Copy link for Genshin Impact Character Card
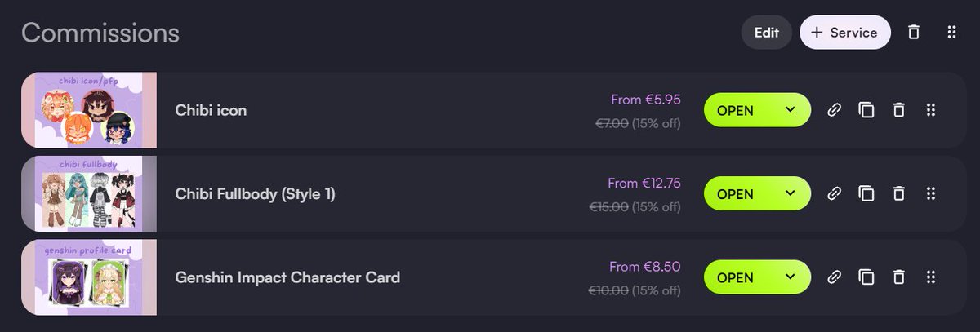980x332 pixels. pos(834,277)
